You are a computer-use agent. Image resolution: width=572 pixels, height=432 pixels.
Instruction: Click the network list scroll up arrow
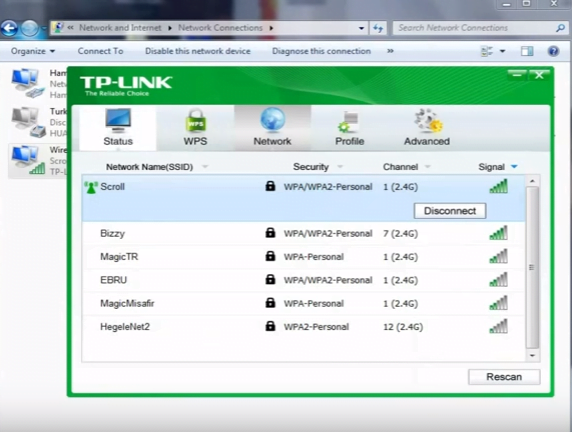pyautogui.click(x=532, y=181)
